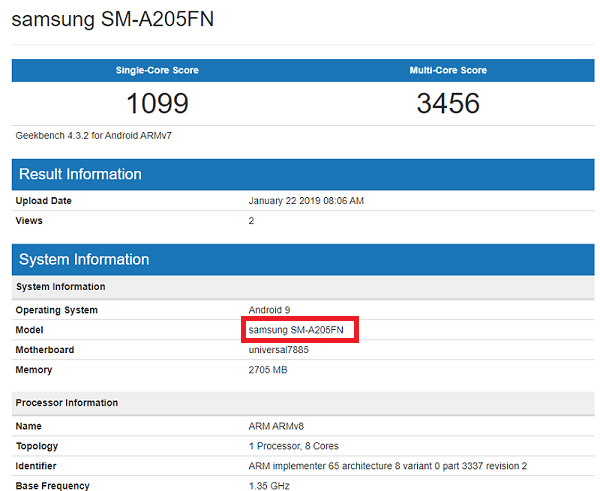Click the single-core score value 1099
Viewport: 600px width, 491px height.
point(157,103)
